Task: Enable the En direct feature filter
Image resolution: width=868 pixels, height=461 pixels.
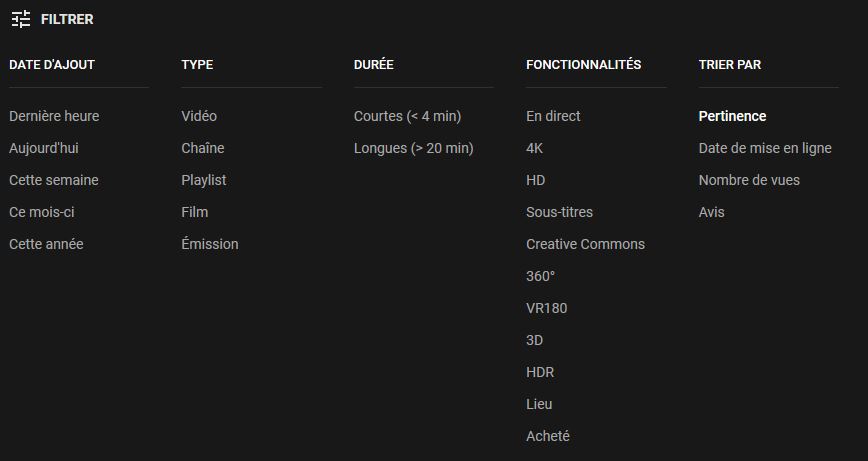Action: [x=553, y=116]
